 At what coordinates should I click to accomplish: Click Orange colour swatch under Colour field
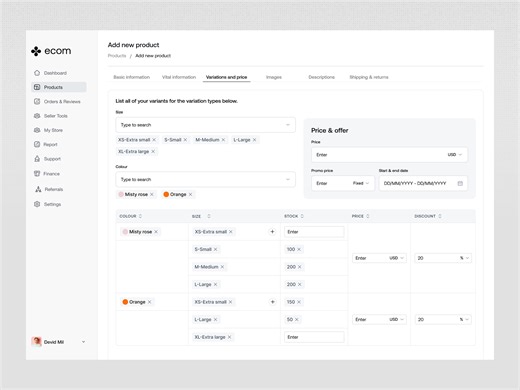pos(166,194)
